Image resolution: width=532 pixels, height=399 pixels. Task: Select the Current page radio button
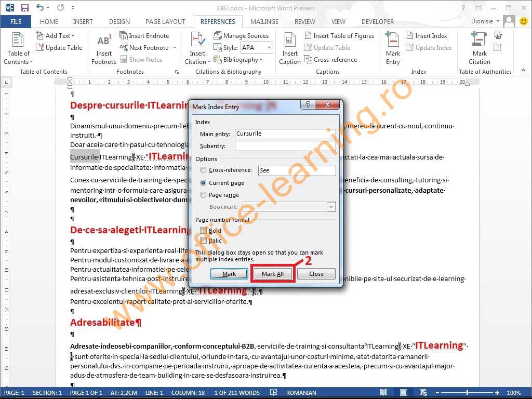pos(203,183)
